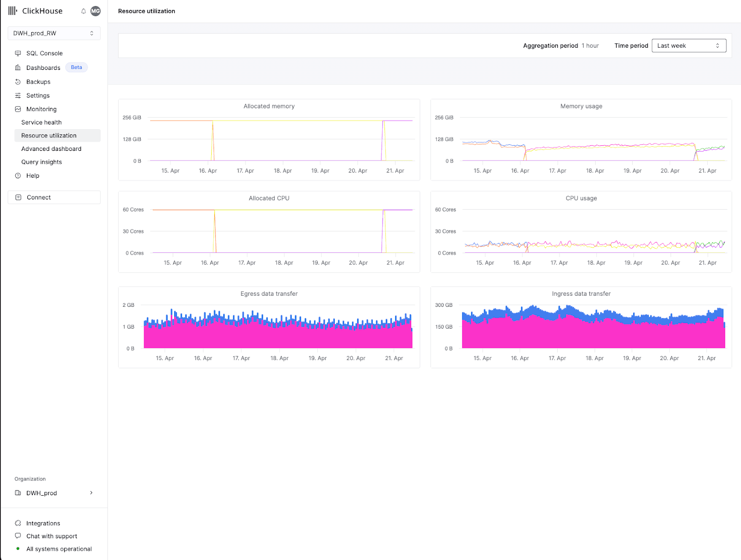Click the Backups icon
741x560 pixels.
18,82
